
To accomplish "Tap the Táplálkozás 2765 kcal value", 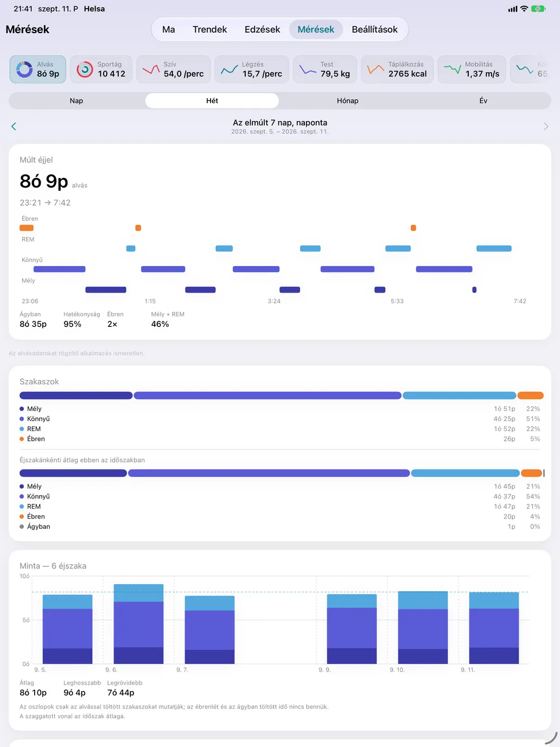I will 408,74.
